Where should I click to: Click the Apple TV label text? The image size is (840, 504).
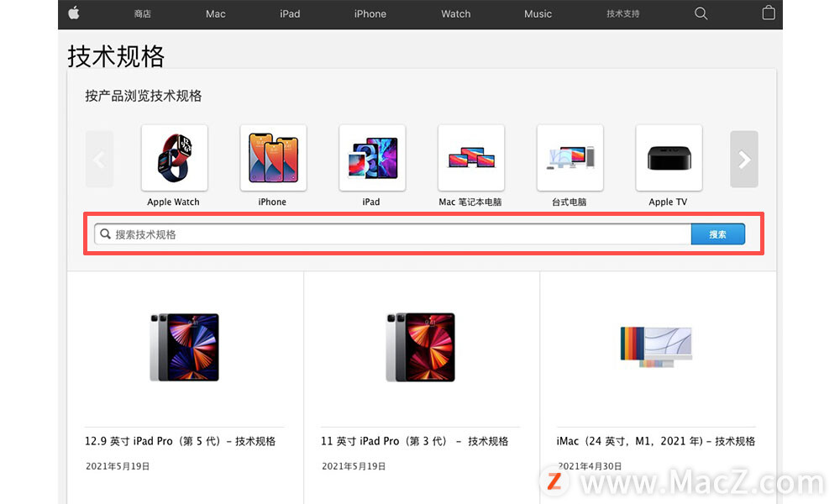tap(668, 202)
